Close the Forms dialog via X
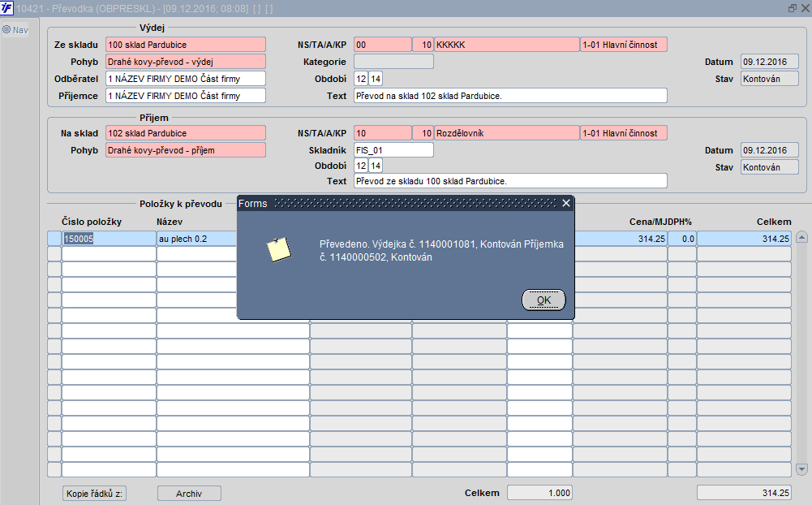 point(566,203)
